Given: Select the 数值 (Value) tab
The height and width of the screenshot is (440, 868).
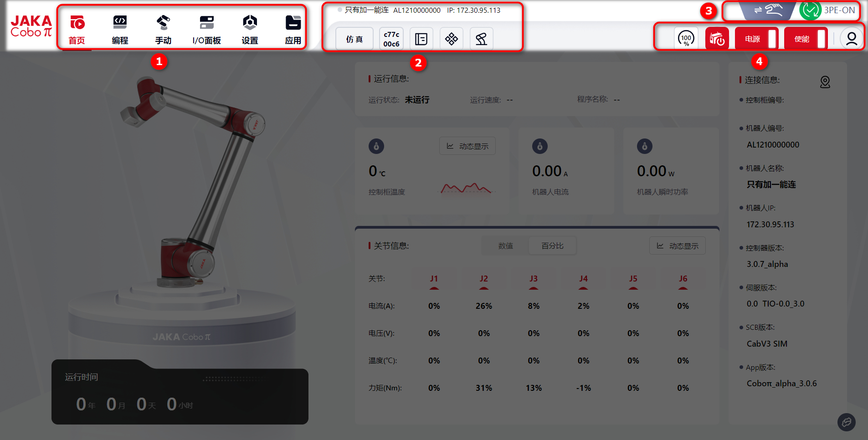Looking at the screenshot, I should [x=505, y=246].
